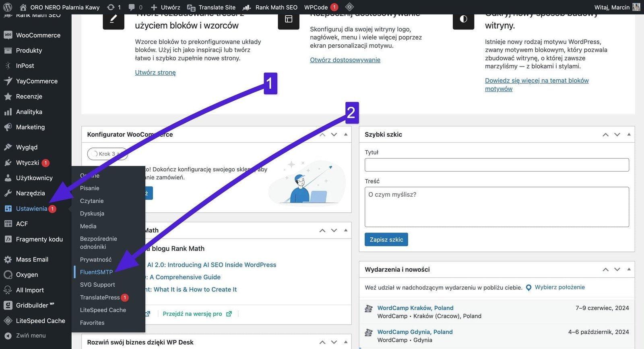Move Konfigurator WooCommerce panel down
Image resolution: width=644 pixels, height=349 pixels.
(334, 135)
